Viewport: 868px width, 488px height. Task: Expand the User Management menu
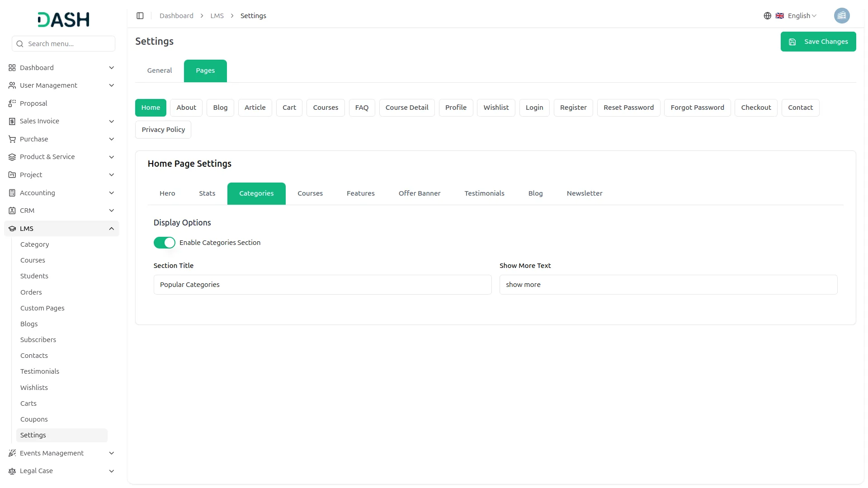click(111, 85)
